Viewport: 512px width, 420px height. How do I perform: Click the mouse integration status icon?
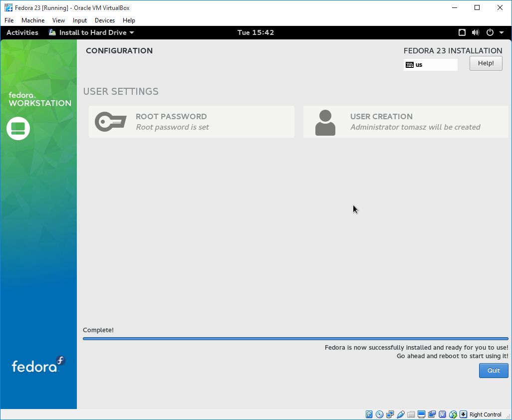click(453, 415)
